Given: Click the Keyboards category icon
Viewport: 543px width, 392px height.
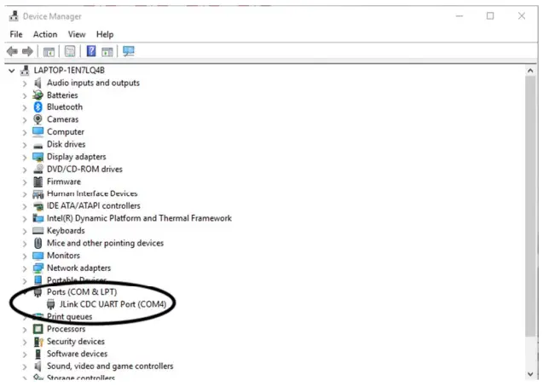Looking at the screenshot, I should [x=38, y=231].
